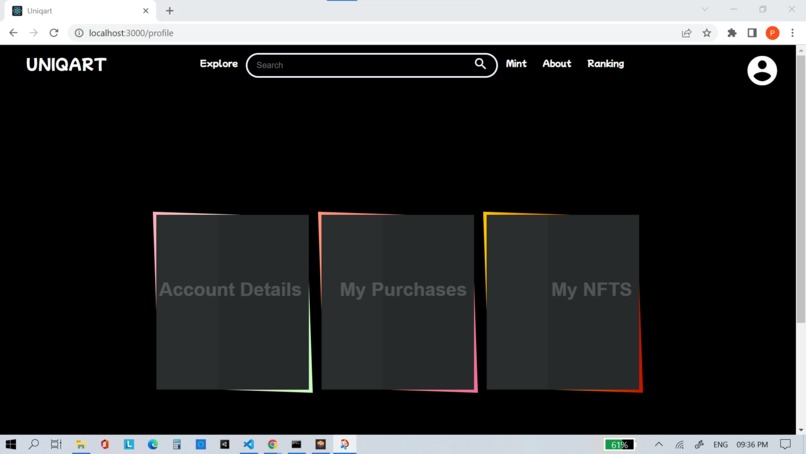Viewport: 806px width, 454px height.
Task: Launch Office from the taskbar
Action: click(x=104, y=444)
